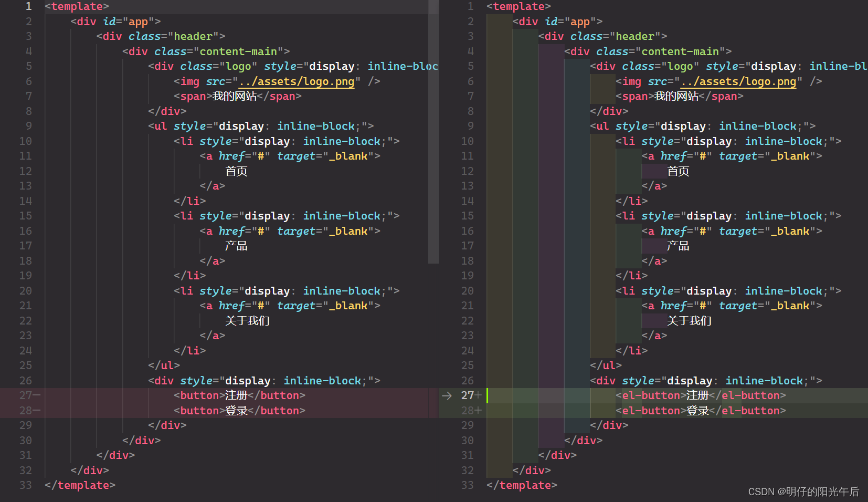Select the removed line <button>注册</button>

(x=239, y=395)
